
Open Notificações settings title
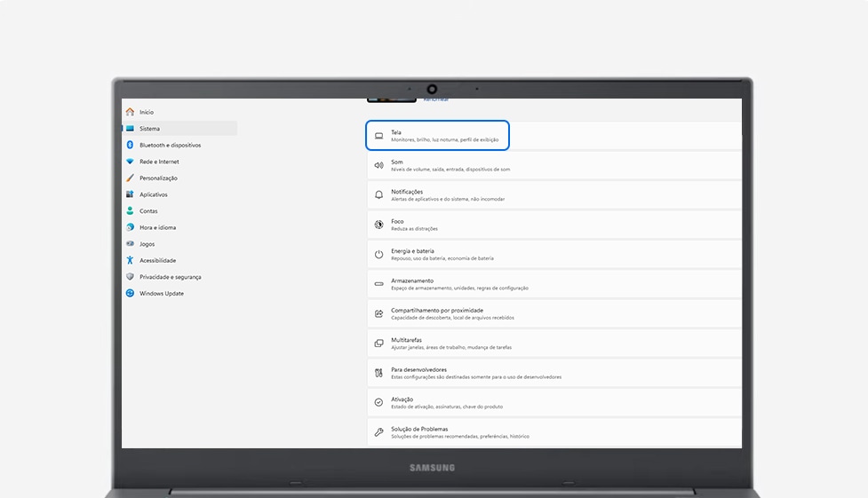pos(407,192)
